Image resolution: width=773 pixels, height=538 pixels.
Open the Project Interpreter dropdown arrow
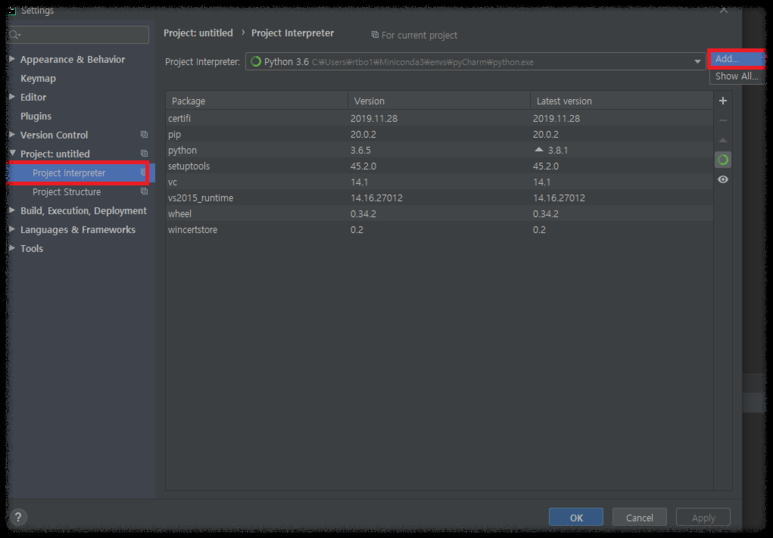coord(697,62)
